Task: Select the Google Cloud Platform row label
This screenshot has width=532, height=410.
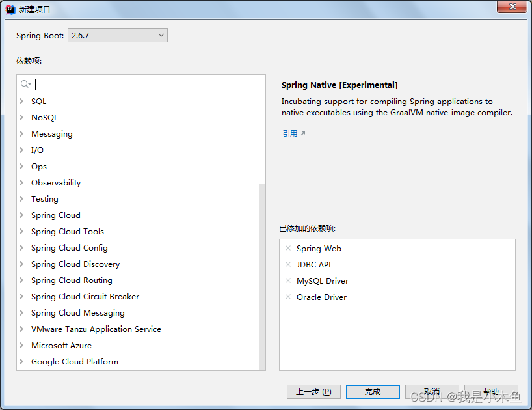Action: [x=75, y=362]
